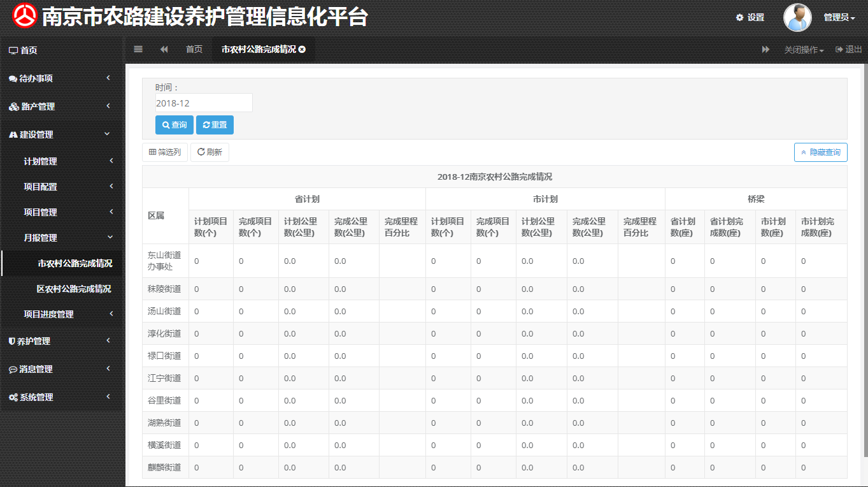Viewport: 868px width, 487px height.
Task: Click the 2018-12 time input field
Action: (203, 102)
